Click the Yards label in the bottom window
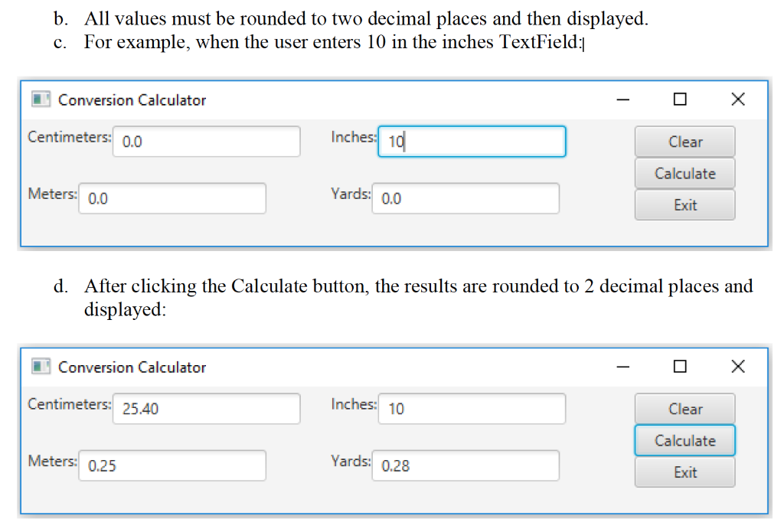This screenshot has height=532, width=784. tap(351, 461)
